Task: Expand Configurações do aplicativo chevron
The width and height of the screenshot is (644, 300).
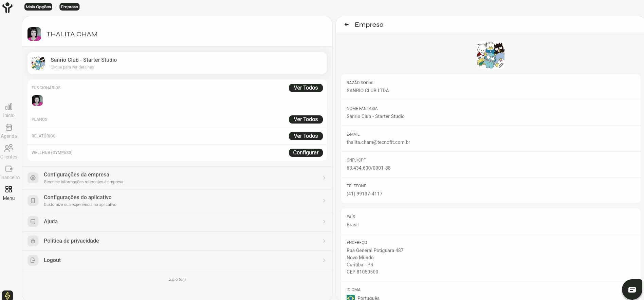Action: (324, 201)
